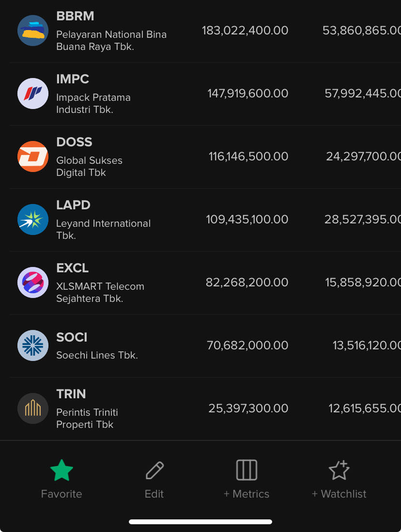Toggle the green Favorite star

(x=62, y=470)
